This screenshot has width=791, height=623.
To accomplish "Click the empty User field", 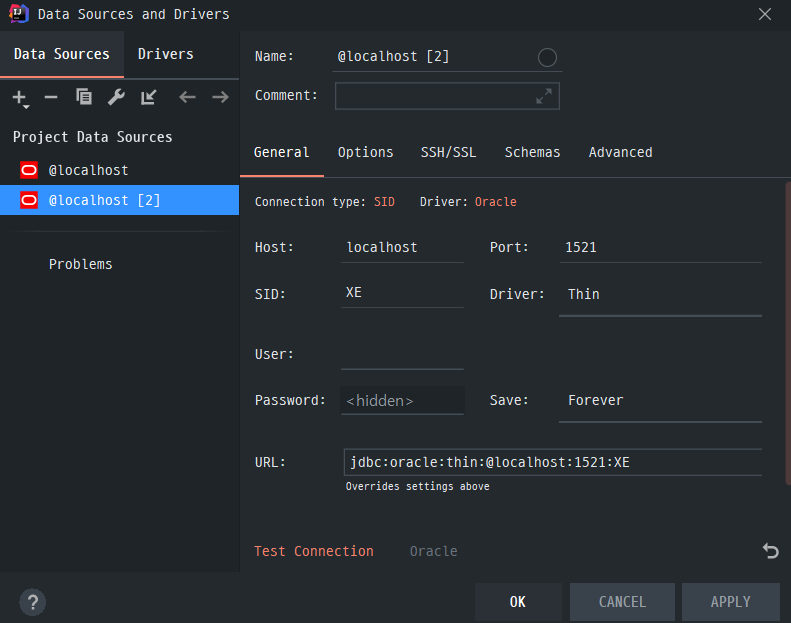I will point(402,355).
